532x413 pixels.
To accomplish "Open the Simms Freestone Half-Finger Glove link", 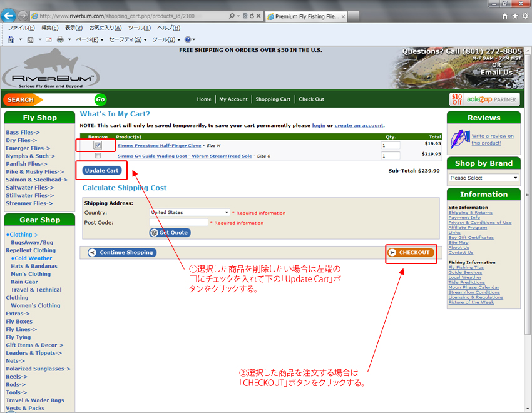I will click(159, 145).
